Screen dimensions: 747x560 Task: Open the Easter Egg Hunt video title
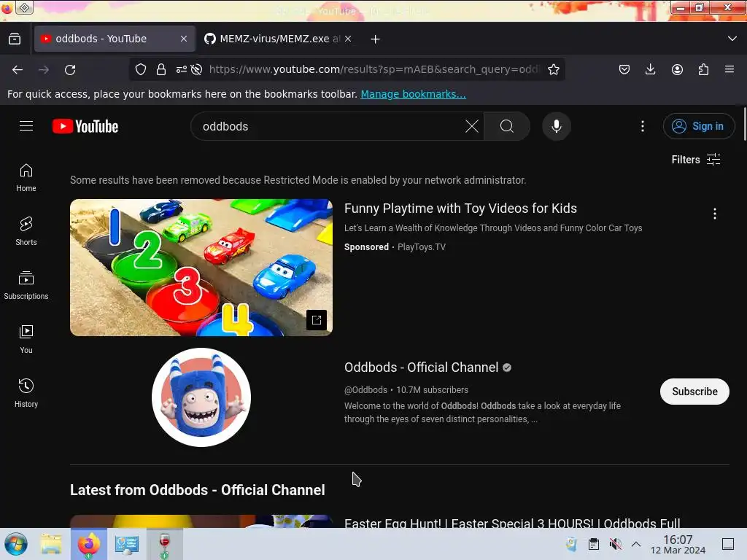click(x=512, y=522)
